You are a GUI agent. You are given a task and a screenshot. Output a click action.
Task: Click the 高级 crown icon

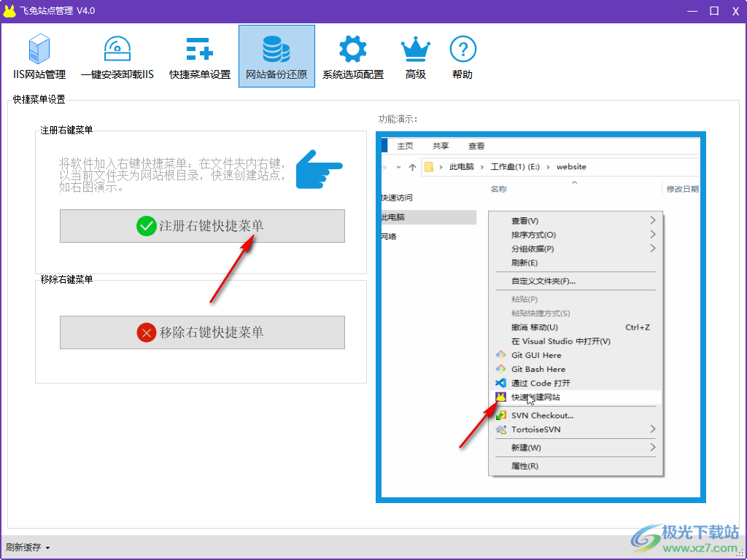[416, 50]
